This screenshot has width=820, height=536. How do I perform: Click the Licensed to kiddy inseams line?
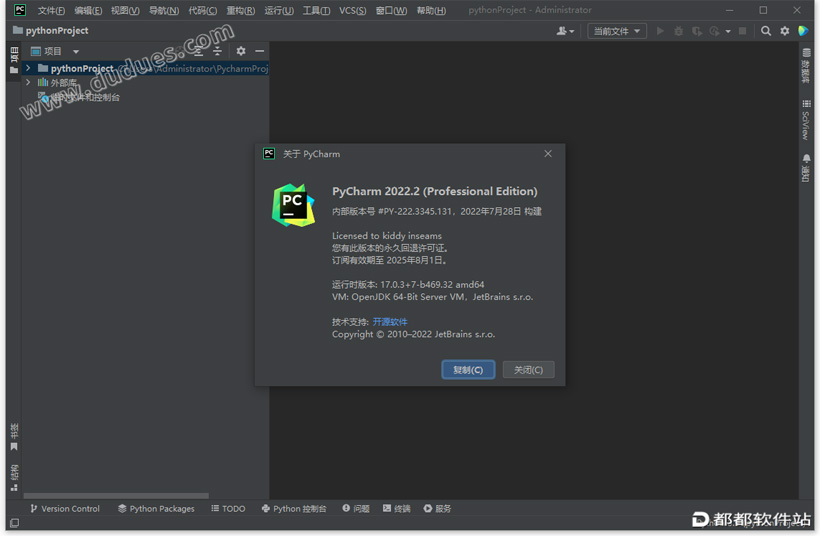click(387, 236)
